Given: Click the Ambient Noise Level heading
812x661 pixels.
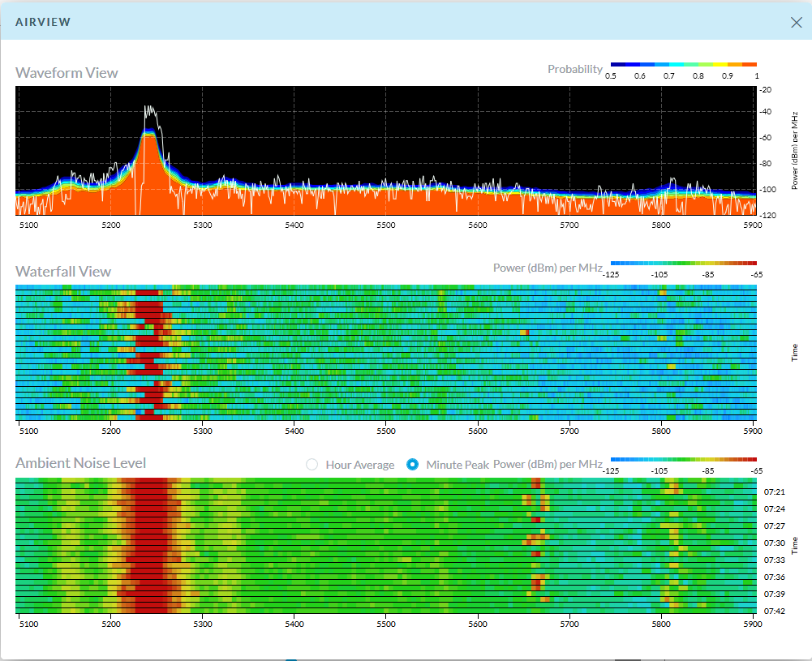Looking at the screenshot, I should tap(81, 463).
